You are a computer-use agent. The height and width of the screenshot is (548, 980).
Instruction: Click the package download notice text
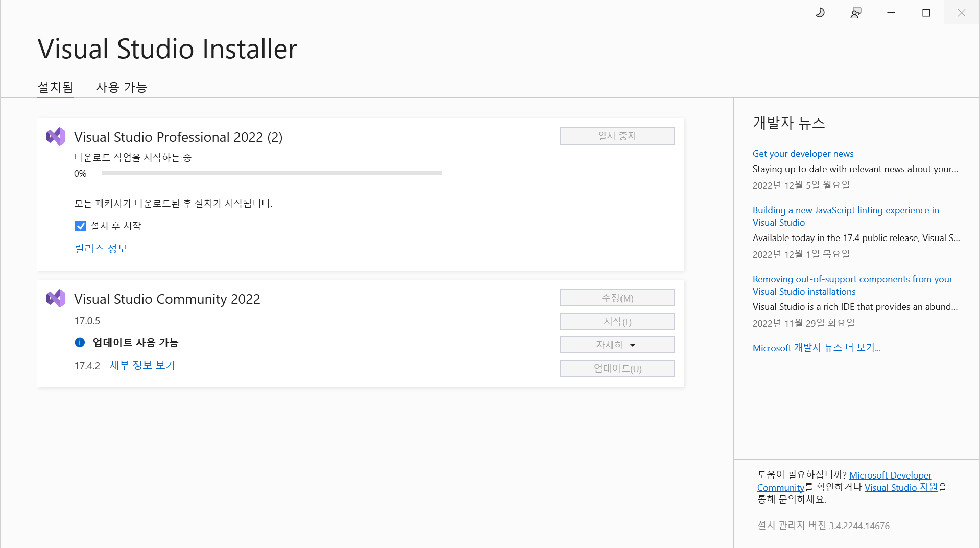pyautogui.click(x=173, y=203)
